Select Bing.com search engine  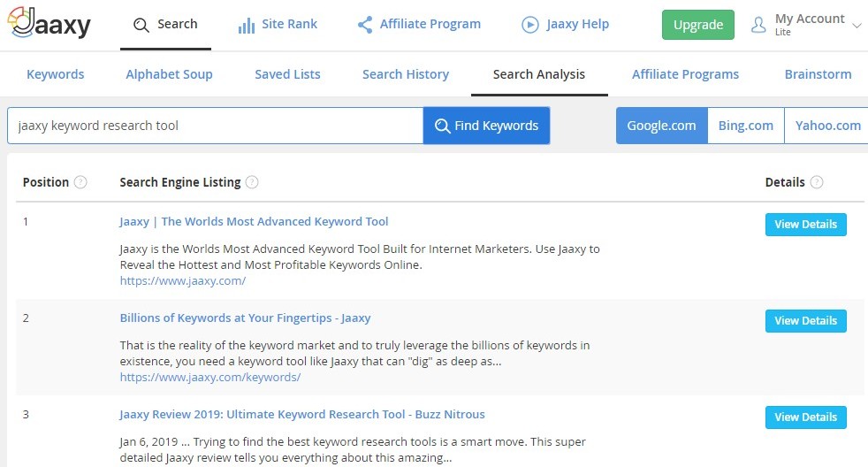pos(746,126)
